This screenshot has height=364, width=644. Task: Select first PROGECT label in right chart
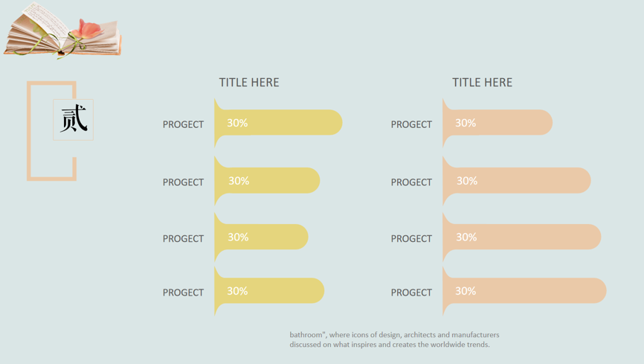[411, 124]
